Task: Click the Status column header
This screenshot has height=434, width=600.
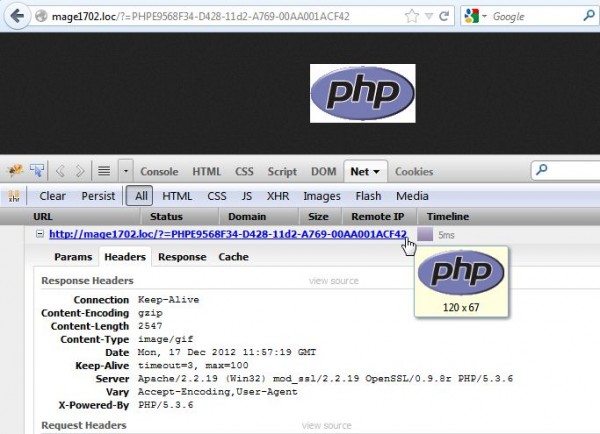Action: point(180,217)
